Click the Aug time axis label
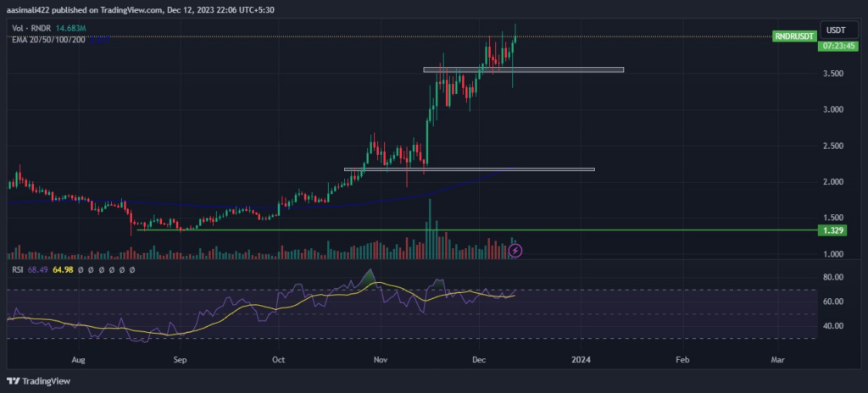Screen dimensions: 868x393 click(79, 360)
